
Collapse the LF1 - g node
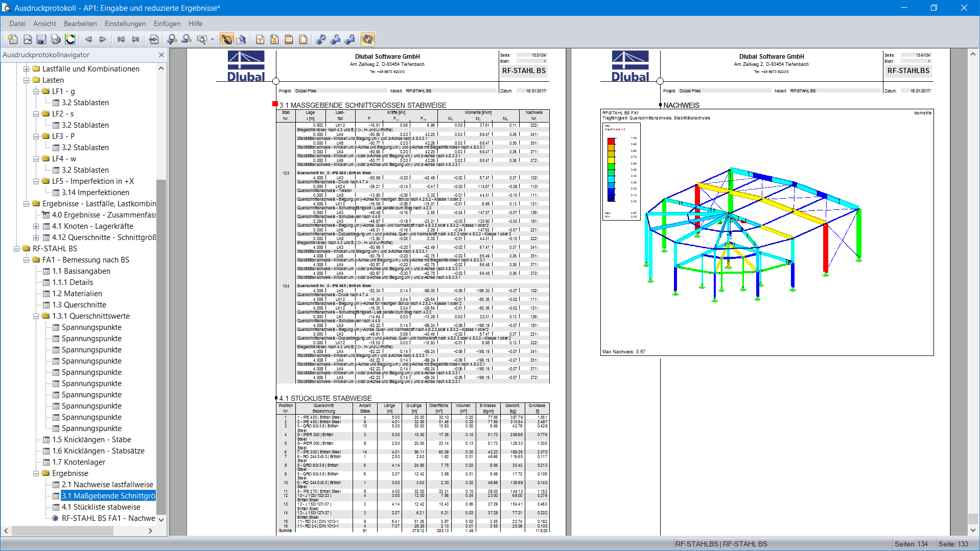36,91
